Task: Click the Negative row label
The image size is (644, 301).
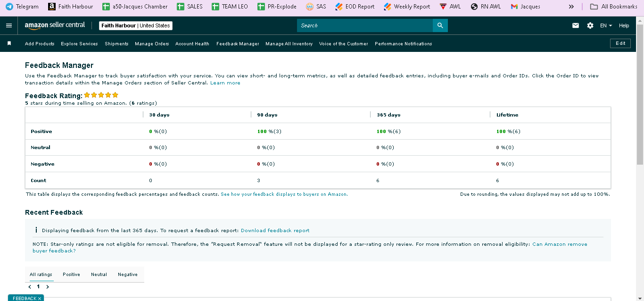Action: click(42, 164)
